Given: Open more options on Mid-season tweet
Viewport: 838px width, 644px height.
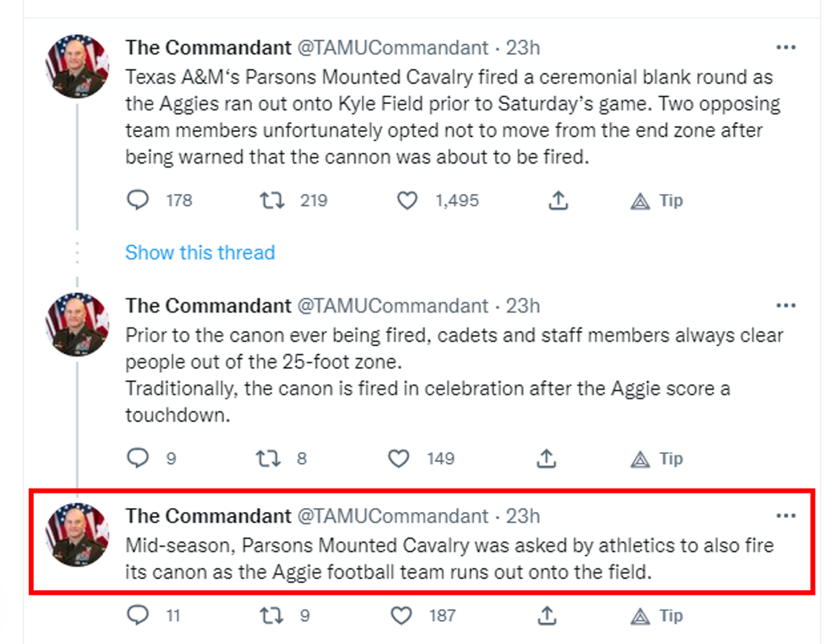Looking at the screenshot, I should [785, 516].
